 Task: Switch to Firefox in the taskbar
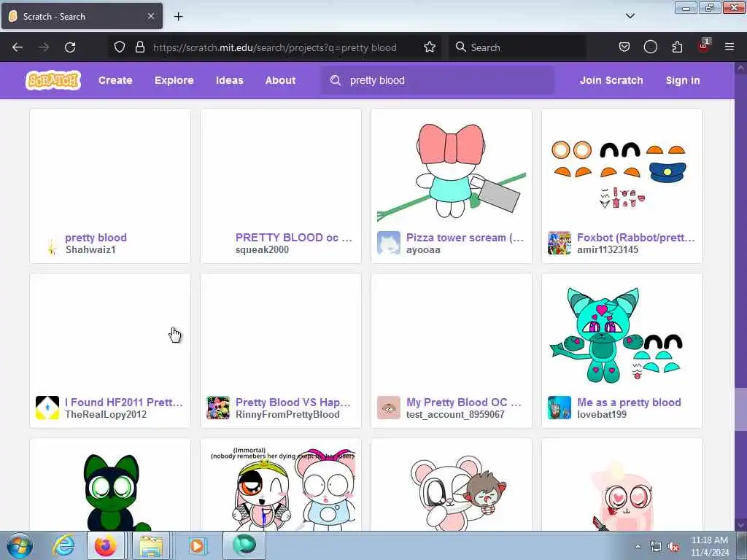point(106,545)
